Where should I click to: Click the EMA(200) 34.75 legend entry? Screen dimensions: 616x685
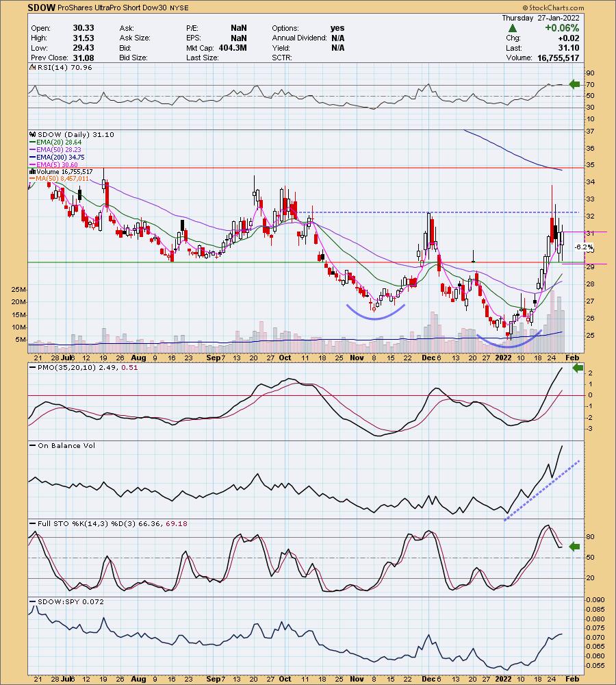click(61, 157)
